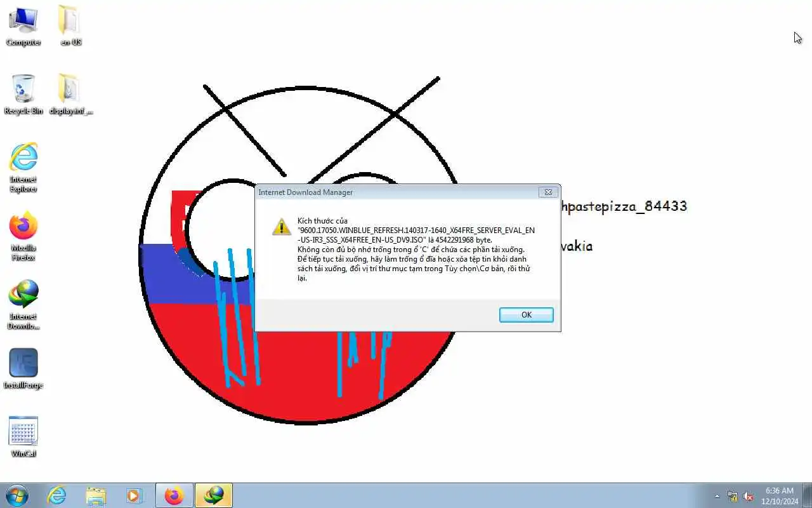
Task: Click OK in the Internet Download Manager dialog
Action: pos(526,315)
